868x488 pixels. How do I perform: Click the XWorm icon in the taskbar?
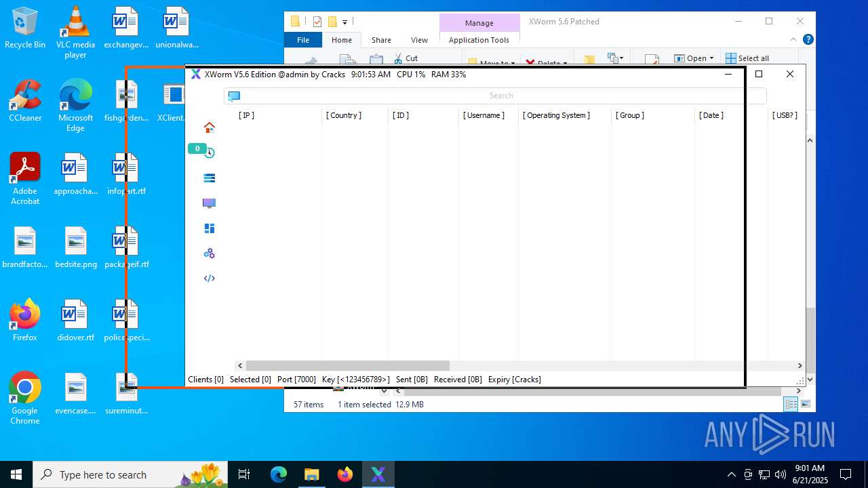[x=378, y=474]
